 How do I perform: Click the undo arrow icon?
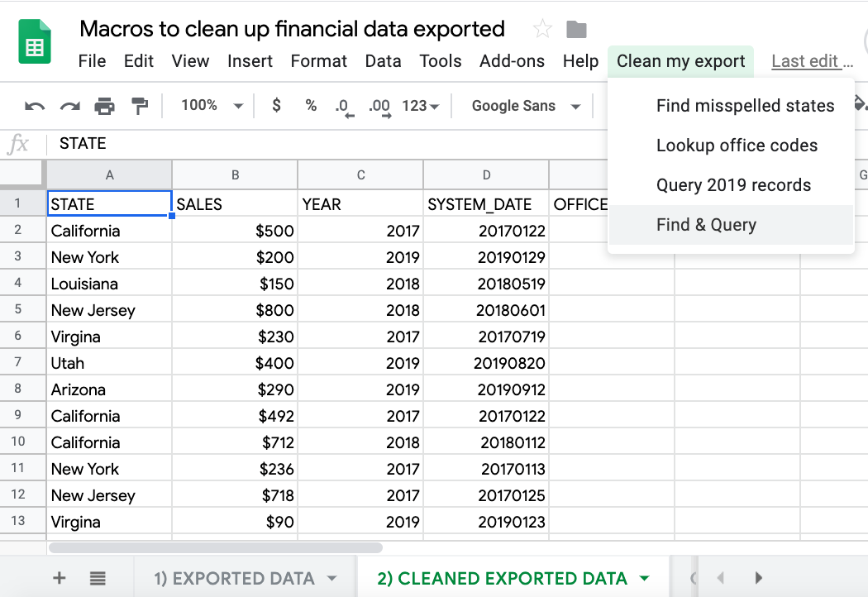[35, 106]
